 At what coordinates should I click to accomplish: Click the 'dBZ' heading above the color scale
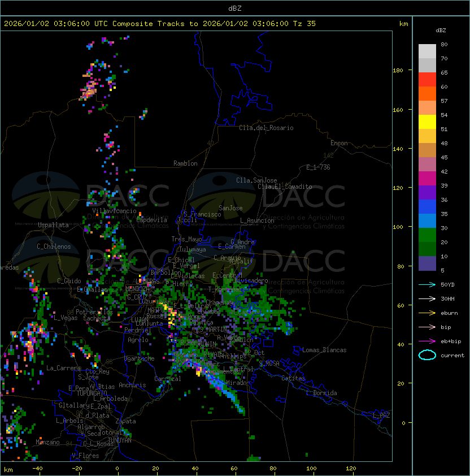(x=441, y=31)
